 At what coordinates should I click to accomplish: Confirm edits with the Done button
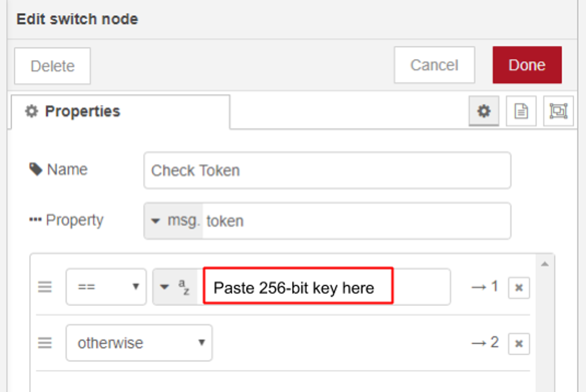click(x=527, y=65)
